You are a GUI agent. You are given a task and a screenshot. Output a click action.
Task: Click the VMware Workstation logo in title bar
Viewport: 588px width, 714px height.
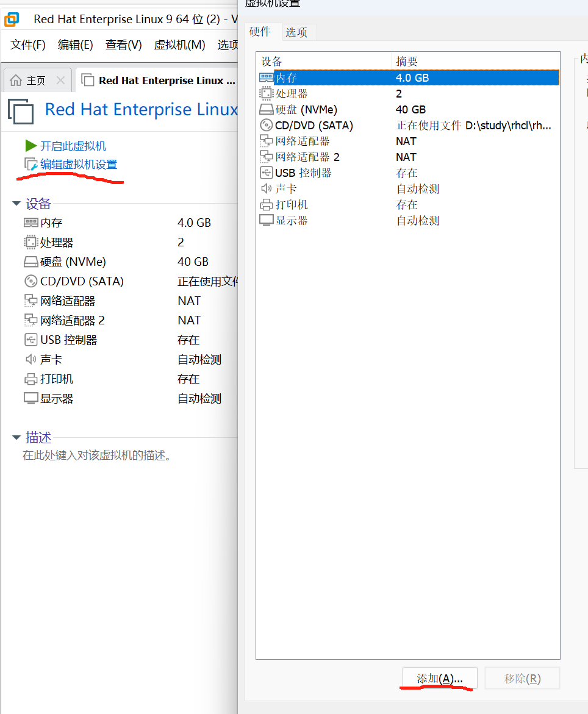pyautogui.click(x=12, y=20)
